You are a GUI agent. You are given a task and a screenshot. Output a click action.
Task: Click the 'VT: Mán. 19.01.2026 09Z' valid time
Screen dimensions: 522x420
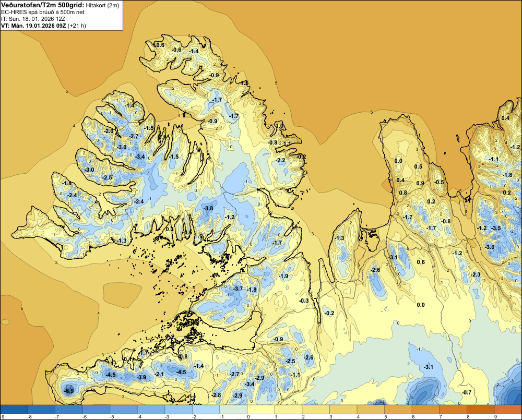point(33,26)
